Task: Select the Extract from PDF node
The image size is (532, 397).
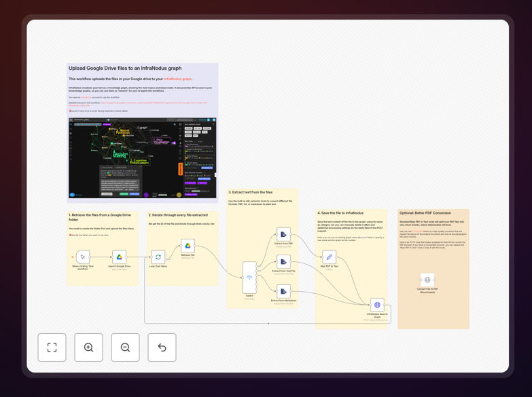Action: coord(283,234)
